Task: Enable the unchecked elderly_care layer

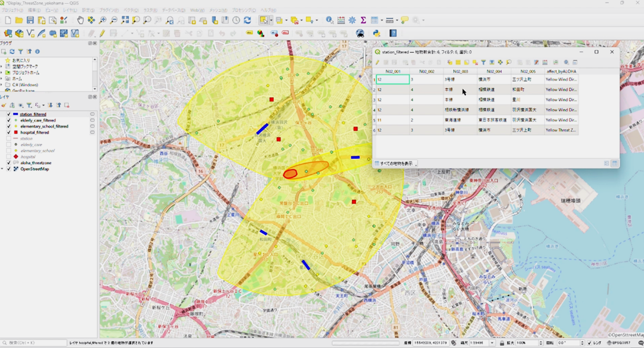Action: (9, 145)
